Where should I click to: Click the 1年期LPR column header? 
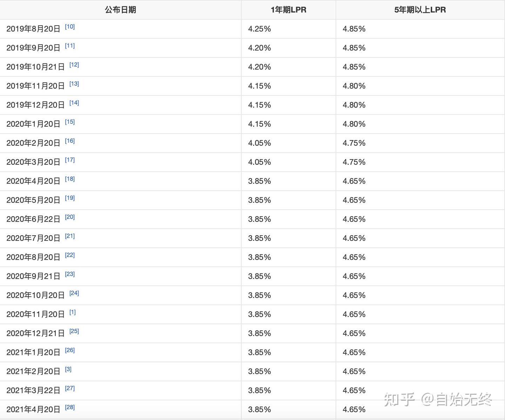[289, 10]
